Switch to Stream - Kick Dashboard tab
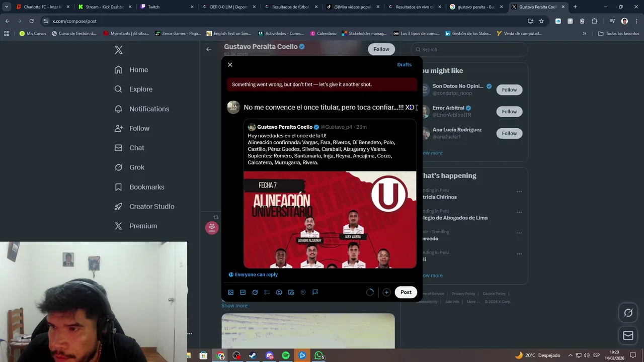Image resolution: width=644 pixels, height=362 pixels. [105, 7]
